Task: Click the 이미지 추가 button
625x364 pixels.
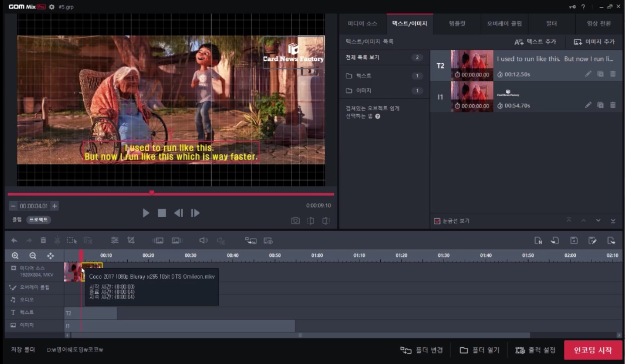Action: coord(594,42)
